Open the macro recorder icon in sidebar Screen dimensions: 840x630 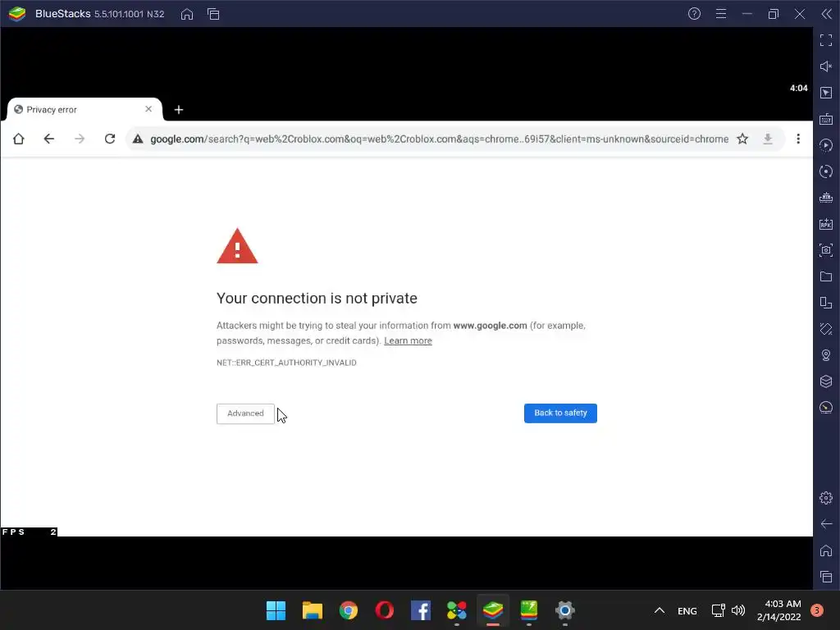(826, 145)
